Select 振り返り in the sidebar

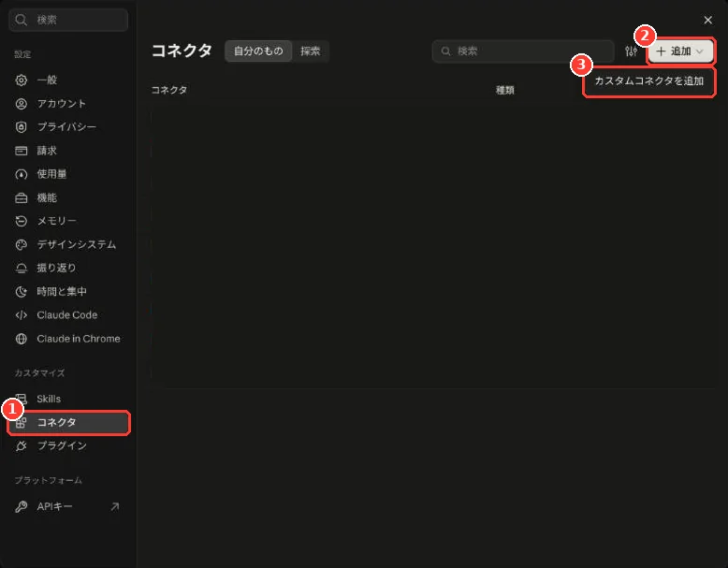[68, 268]
